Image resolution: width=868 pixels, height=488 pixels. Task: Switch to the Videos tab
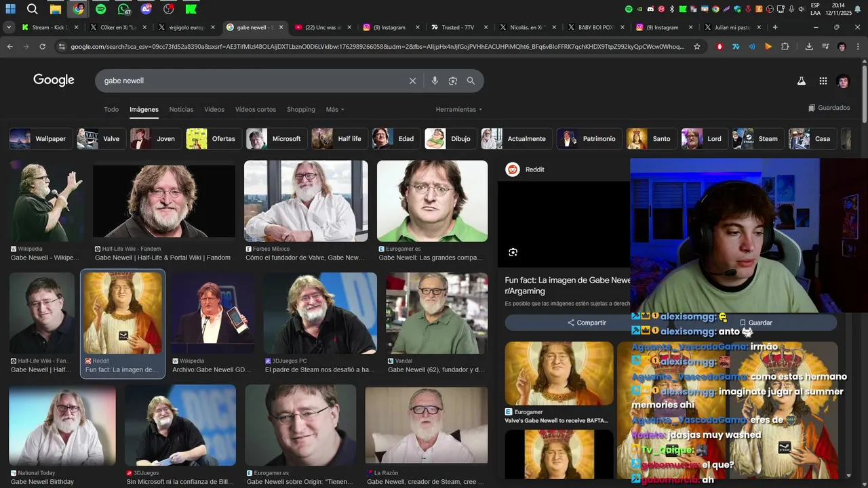[214, 109]
